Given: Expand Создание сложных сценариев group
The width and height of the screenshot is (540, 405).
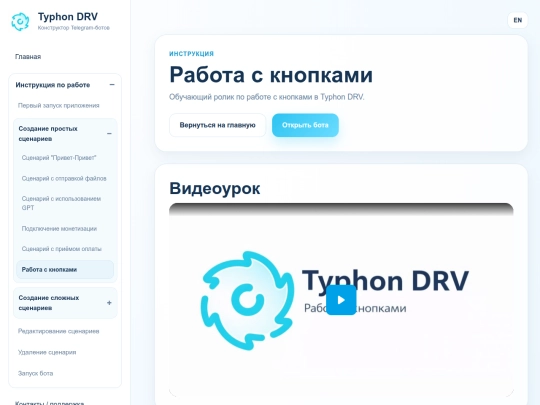Looking at the screenshot, I should [x=65, y=303].
